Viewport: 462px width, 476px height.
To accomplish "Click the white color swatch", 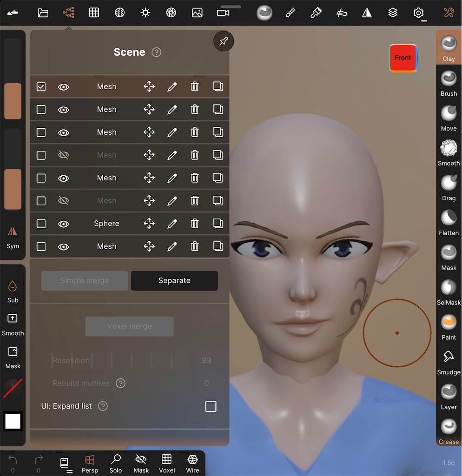I will click(13, 421).
